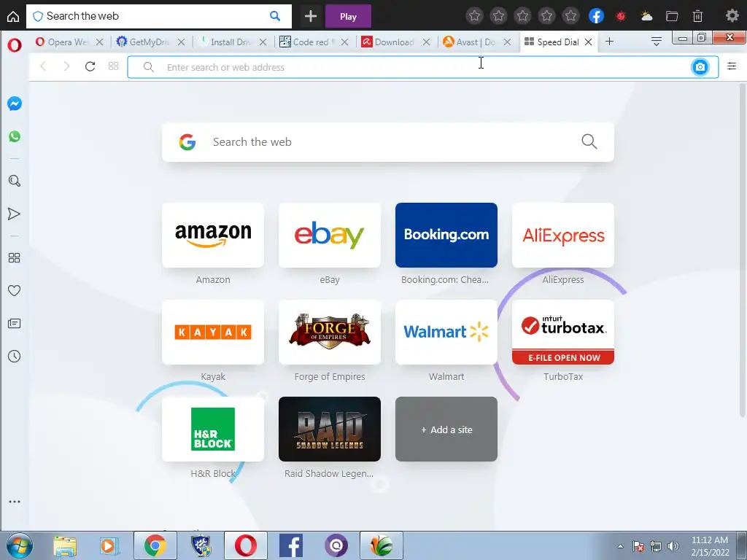Click the plus button in the top toolbar
This screenshot has width=747, height=560.
pos(311,16)
